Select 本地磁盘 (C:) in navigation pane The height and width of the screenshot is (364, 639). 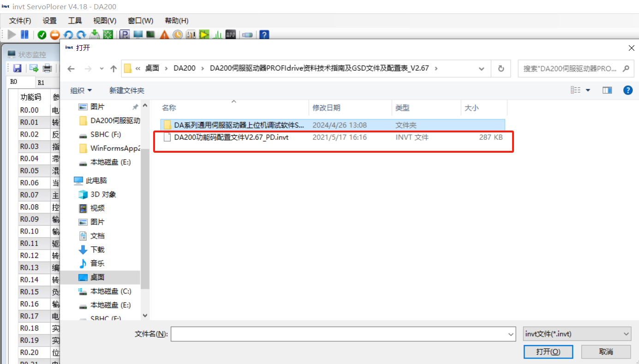tap(111, 291)
